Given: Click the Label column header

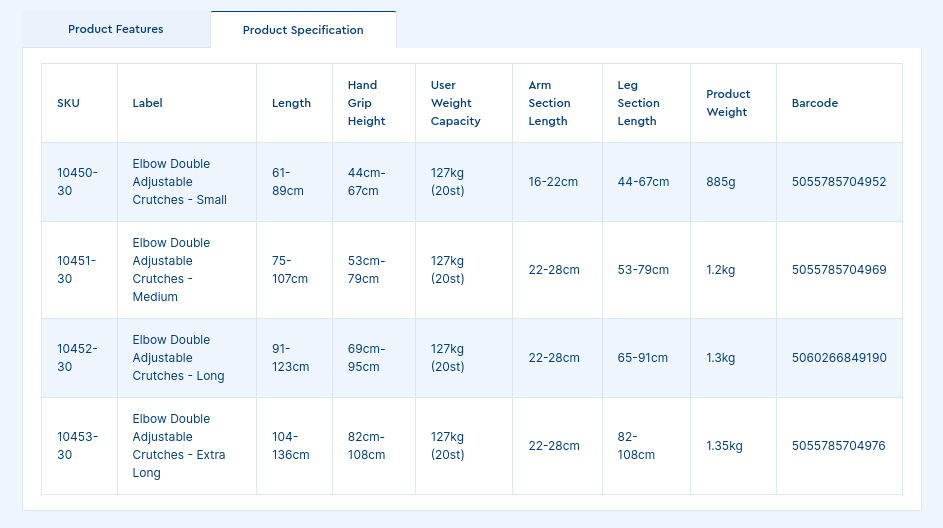Looking at the screenshot, I should click(x=147, y=103).
